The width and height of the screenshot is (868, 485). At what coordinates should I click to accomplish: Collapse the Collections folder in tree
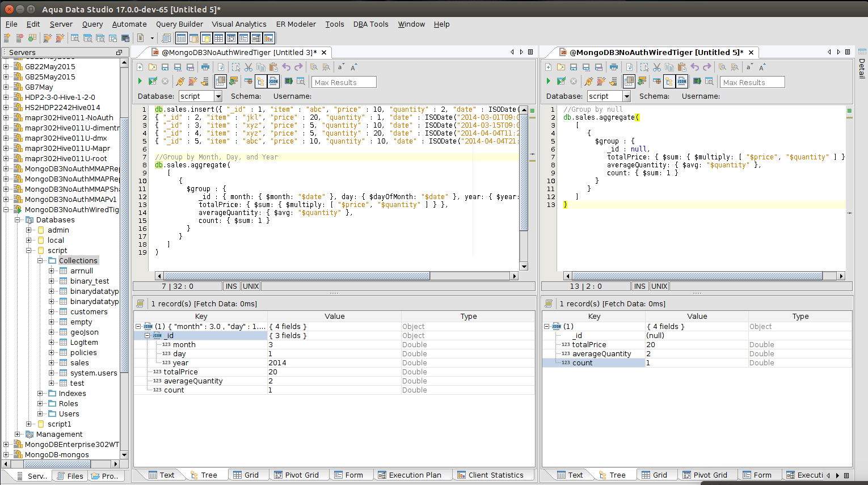40,261
